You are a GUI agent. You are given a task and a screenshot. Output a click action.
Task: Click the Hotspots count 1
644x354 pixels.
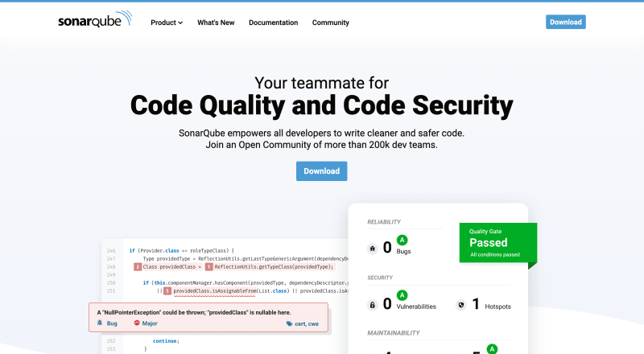click(x=476, y=304)
